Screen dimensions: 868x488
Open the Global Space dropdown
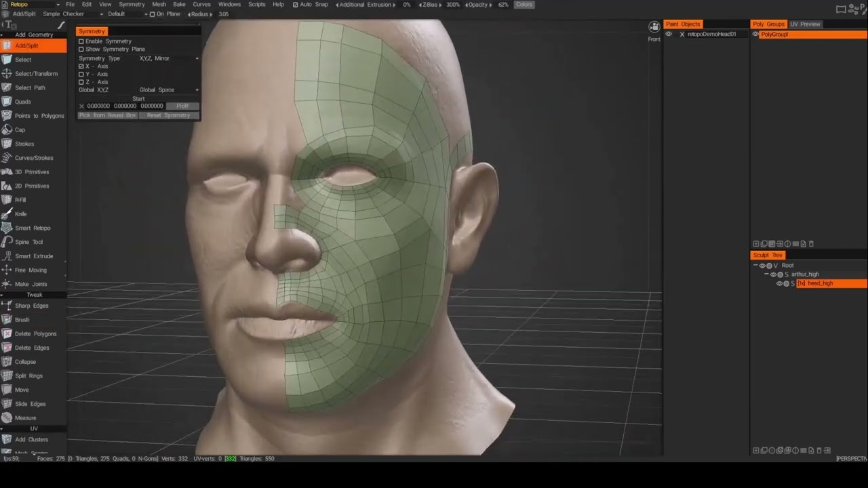coord(169,90)
